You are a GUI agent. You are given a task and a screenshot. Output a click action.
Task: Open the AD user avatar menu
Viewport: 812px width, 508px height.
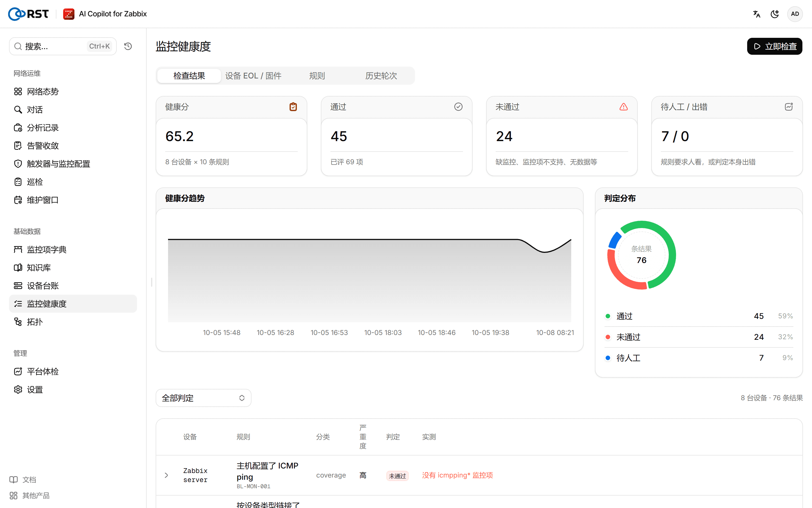pos(795,14)
